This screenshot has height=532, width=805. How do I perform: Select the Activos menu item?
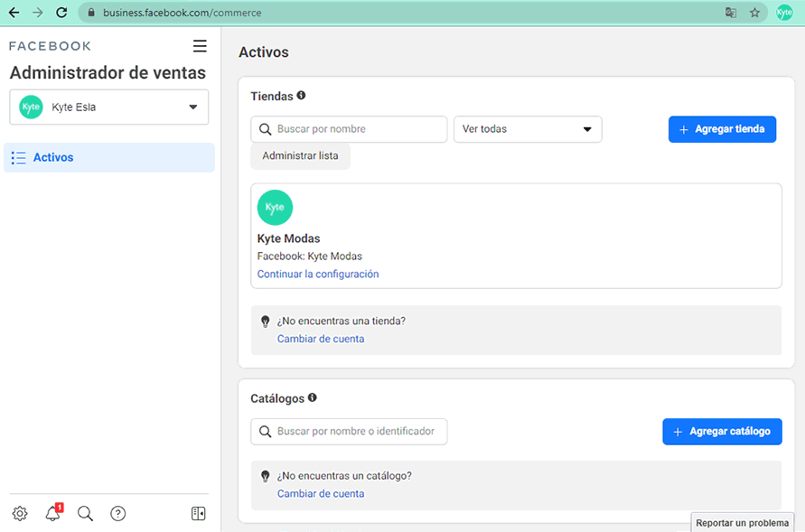108,157
